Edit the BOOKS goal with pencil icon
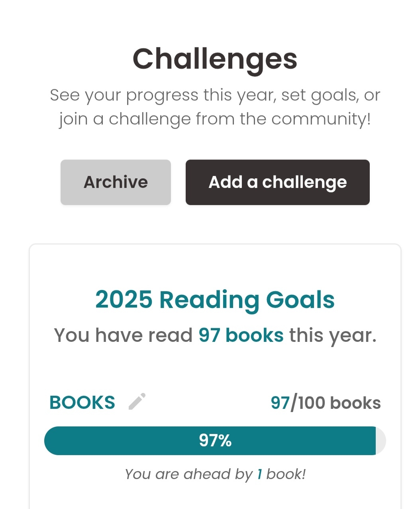 (137, 401)
